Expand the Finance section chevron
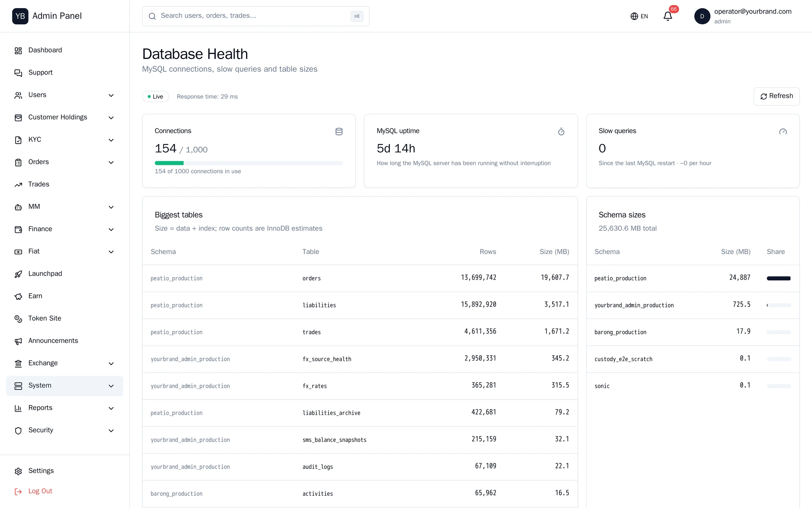The height and width of the screenshot is (508, 812). pyautogui.click(x=111, y=229)
